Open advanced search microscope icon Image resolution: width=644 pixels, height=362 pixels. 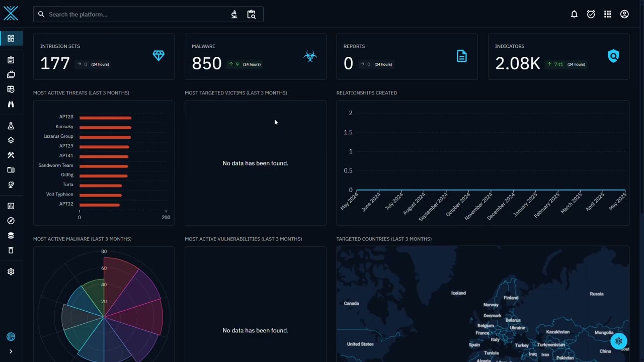click(x=234, y=14)
